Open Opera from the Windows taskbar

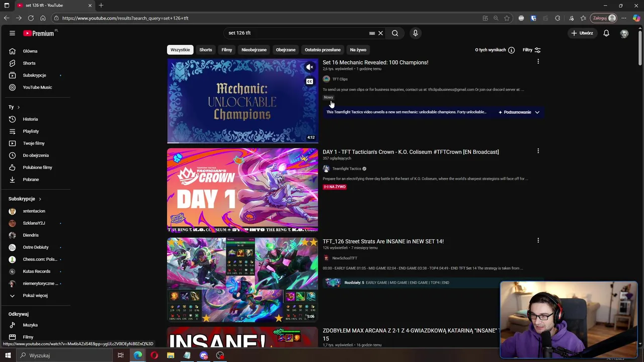154,355
